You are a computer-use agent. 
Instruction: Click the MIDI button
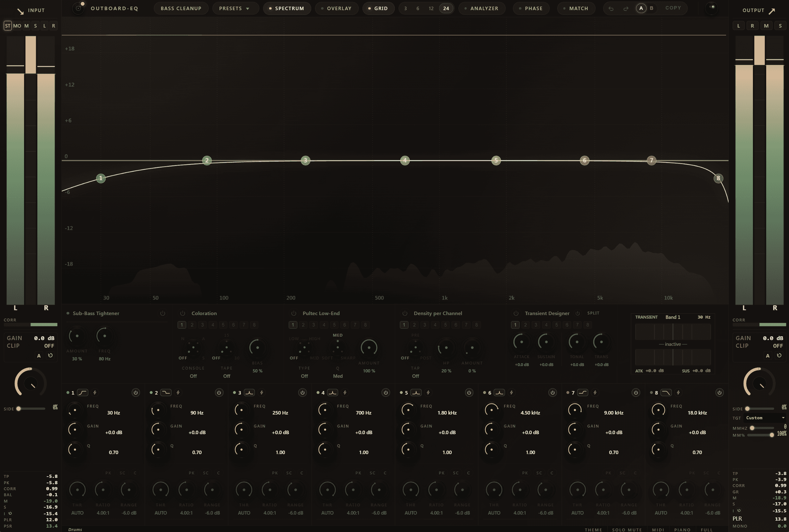[658, 529]
